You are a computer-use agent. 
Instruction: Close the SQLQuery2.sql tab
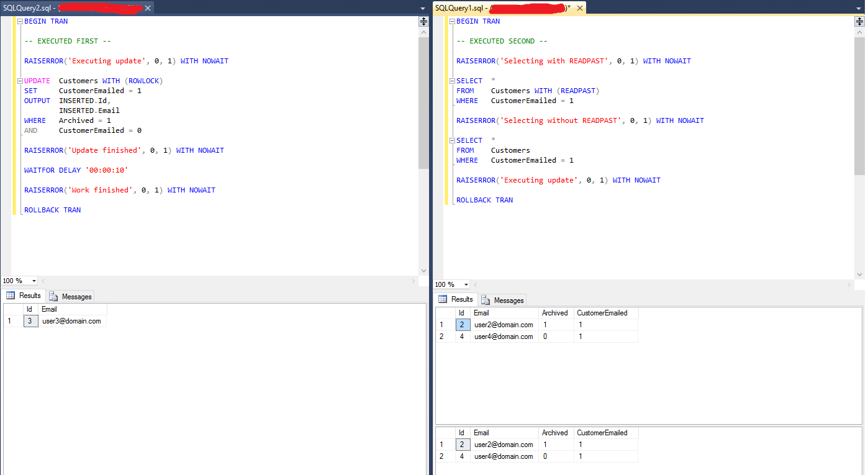pyautogui.click(x=148, y=8)
